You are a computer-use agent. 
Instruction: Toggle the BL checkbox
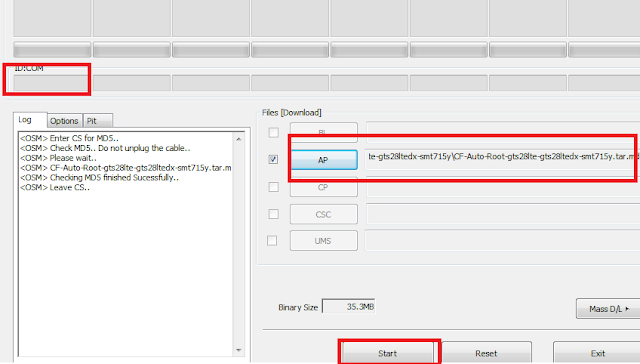273,133
